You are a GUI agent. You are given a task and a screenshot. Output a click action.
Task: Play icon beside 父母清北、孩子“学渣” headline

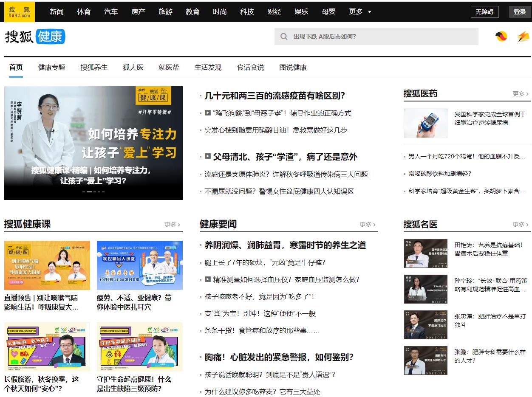[x=208, y=156]
